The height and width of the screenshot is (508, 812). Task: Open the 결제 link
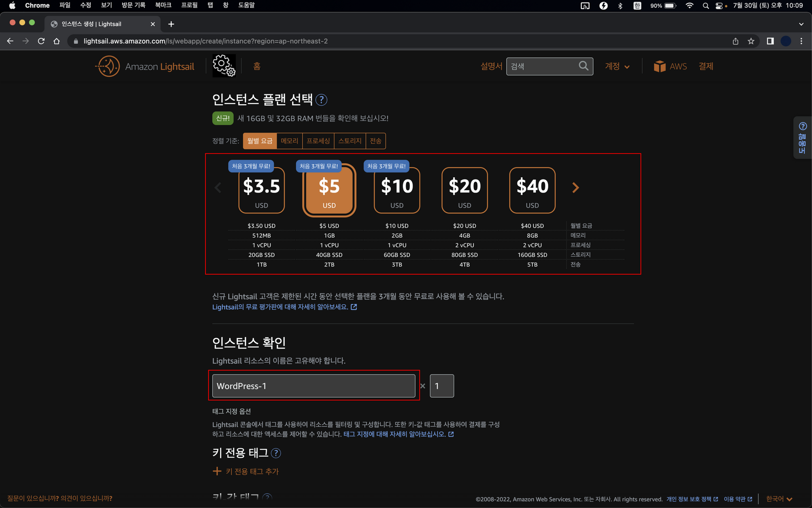(706, 66)
